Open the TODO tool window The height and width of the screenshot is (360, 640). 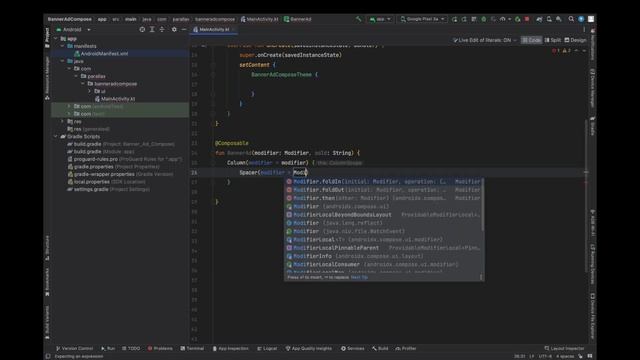pos(131,349)
